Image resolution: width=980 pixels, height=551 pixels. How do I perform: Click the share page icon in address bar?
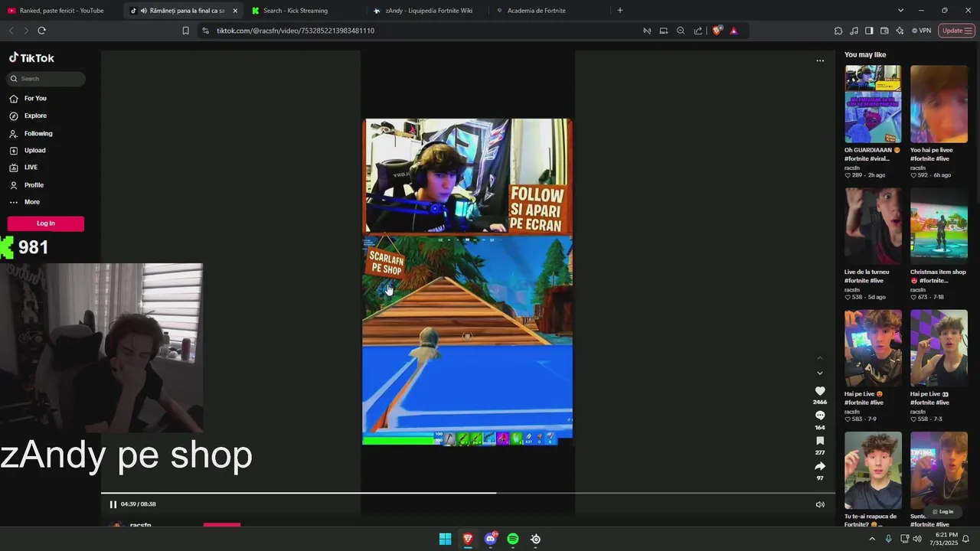click(x=698, y=31)
